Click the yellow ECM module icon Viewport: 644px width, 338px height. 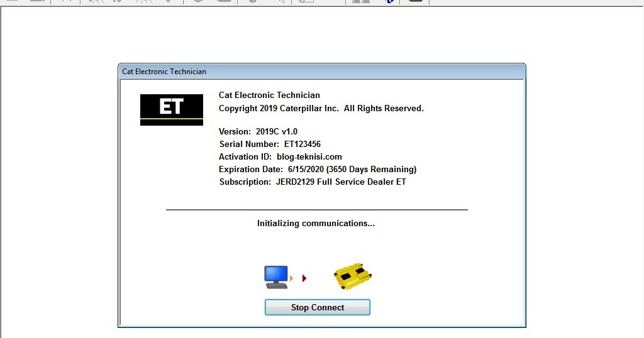point(353,276)
